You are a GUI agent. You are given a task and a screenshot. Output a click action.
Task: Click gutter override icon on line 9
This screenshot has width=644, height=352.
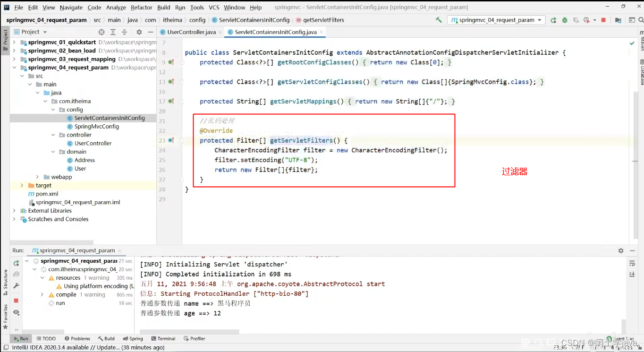[x=171, y=62]
